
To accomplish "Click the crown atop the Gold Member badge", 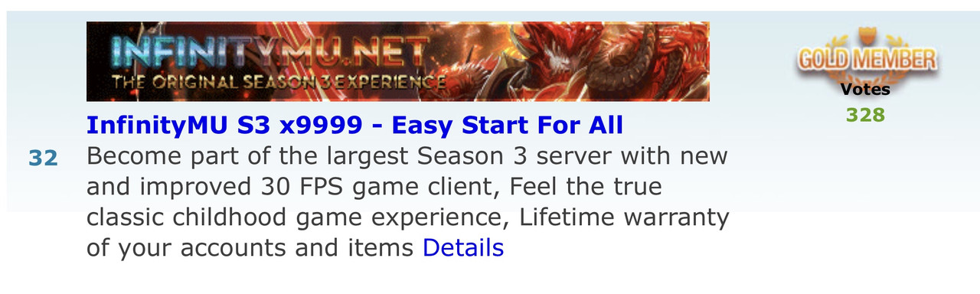I will [866, 35].
